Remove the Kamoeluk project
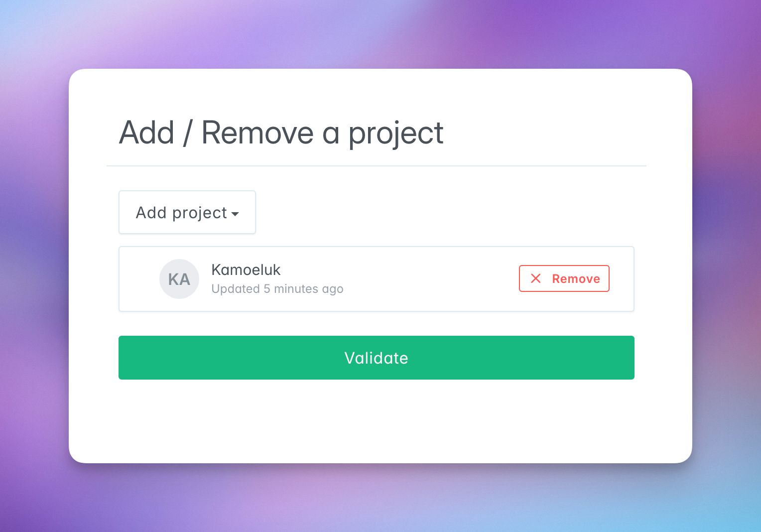The width and height of the screenshot is (761, 532). (x=564, y=278)
